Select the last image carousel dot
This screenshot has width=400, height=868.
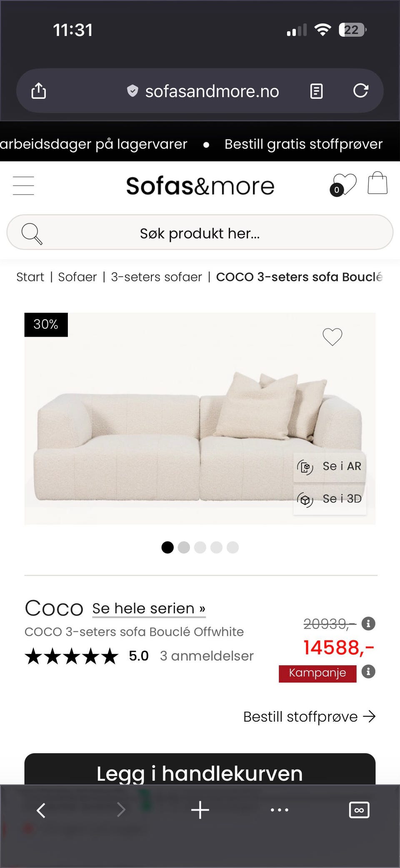click(232, 547)
